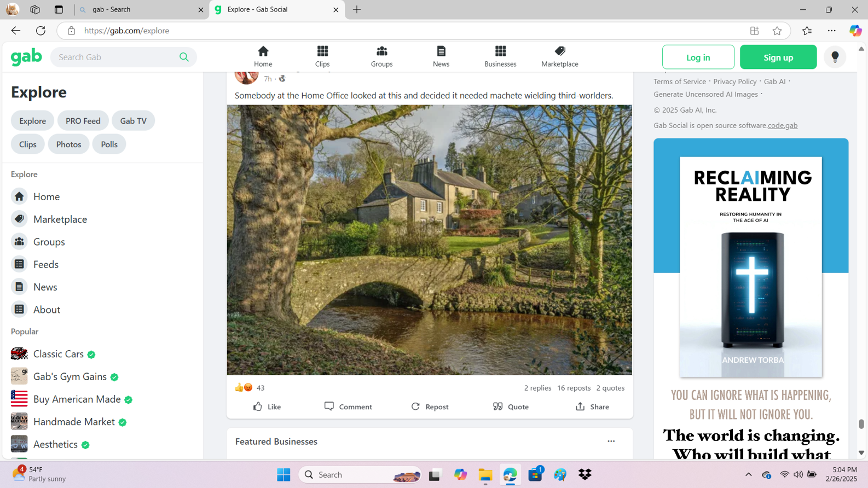The height and width of the screenshot is (488, 868).
Task: View the 2 replies
Action: click(537, 388)
